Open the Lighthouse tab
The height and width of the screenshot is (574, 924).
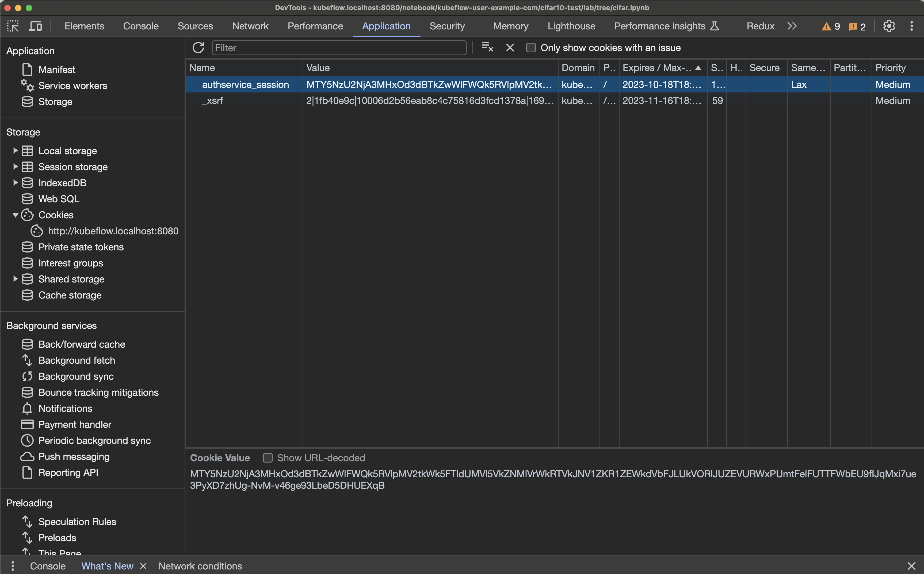[x=571, y=26]
